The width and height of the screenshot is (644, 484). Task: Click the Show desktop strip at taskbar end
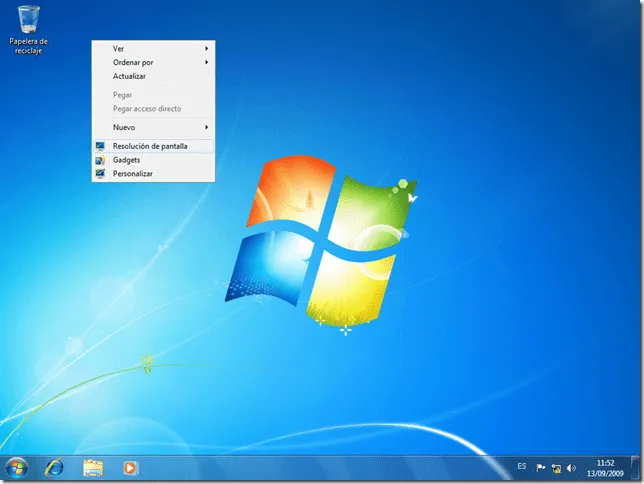coord(636,468)
